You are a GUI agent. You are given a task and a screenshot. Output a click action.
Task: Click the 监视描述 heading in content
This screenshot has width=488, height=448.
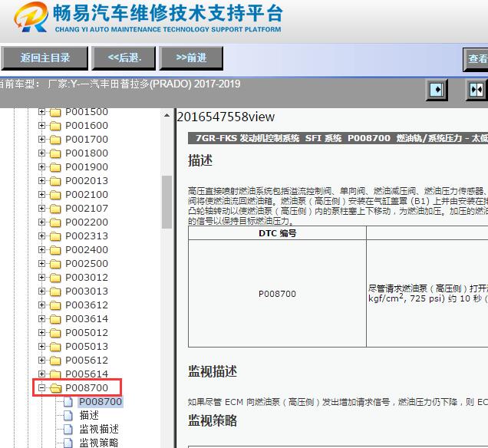(x=213, y=371)
